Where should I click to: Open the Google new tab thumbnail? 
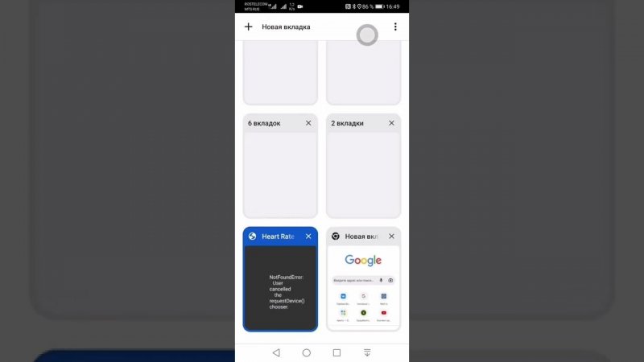(364, 288)
